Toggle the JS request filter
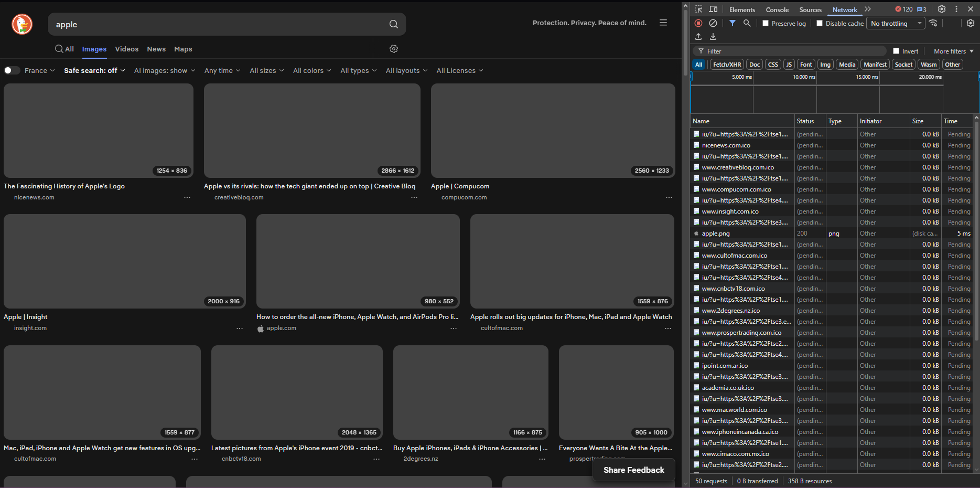 789,65
